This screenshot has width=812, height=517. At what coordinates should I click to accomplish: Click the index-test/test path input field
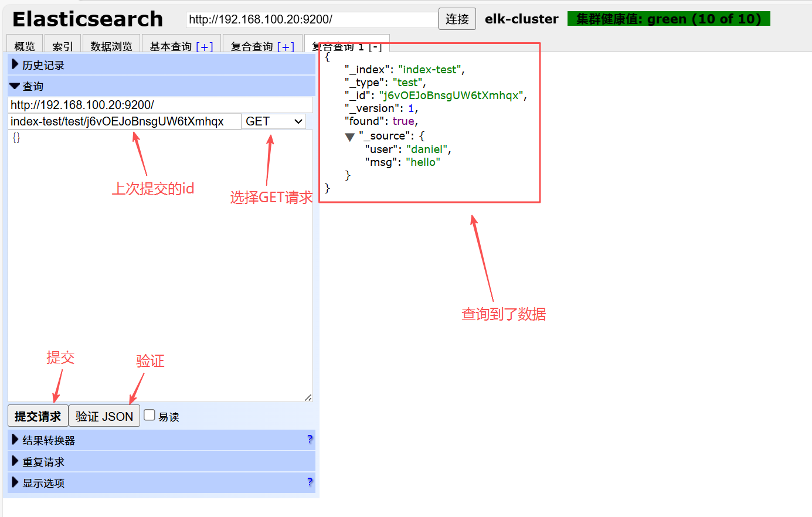click(125, 121)
